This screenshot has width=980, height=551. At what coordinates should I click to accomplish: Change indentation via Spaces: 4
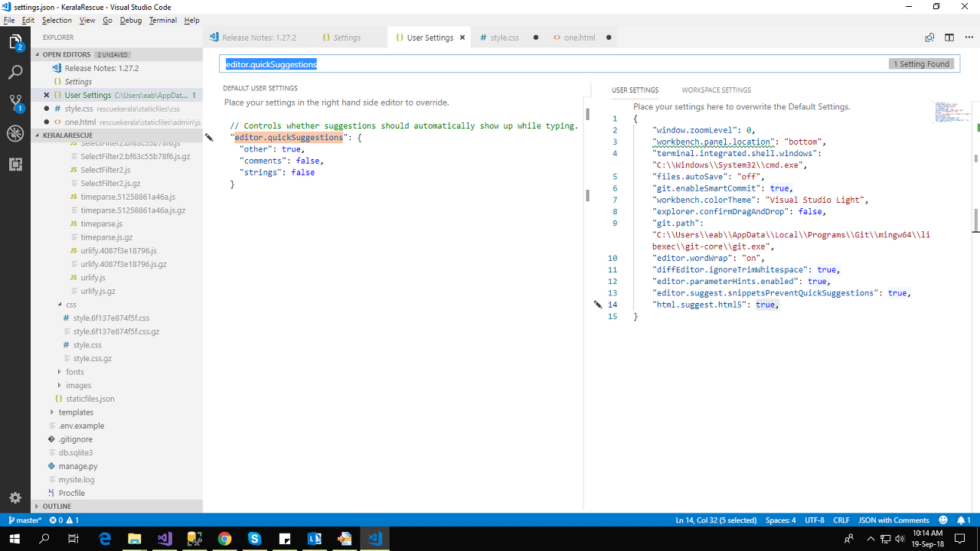pos(780,520)
